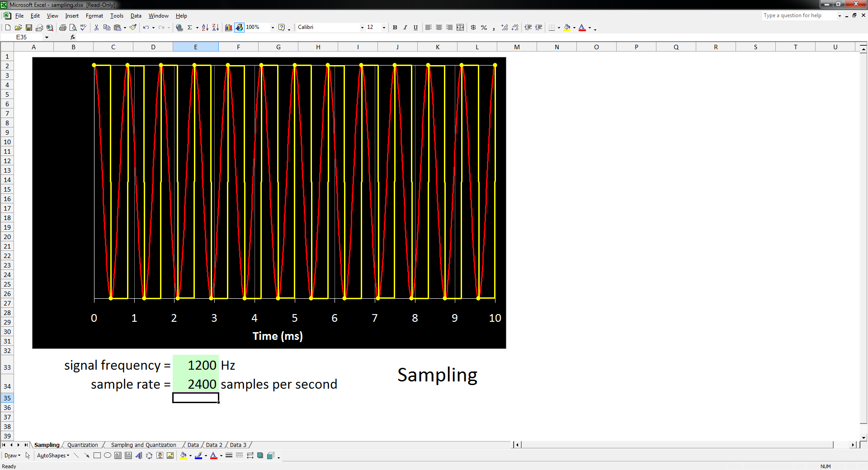Open the font size dropdown
This screenshot has width=868, height=470.
click(x=384, y=28)
